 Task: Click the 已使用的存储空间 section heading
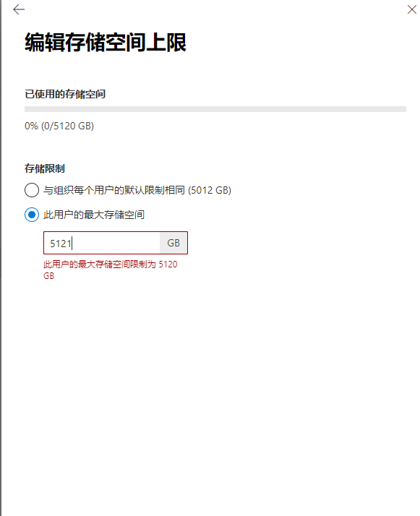click(65, 94)
